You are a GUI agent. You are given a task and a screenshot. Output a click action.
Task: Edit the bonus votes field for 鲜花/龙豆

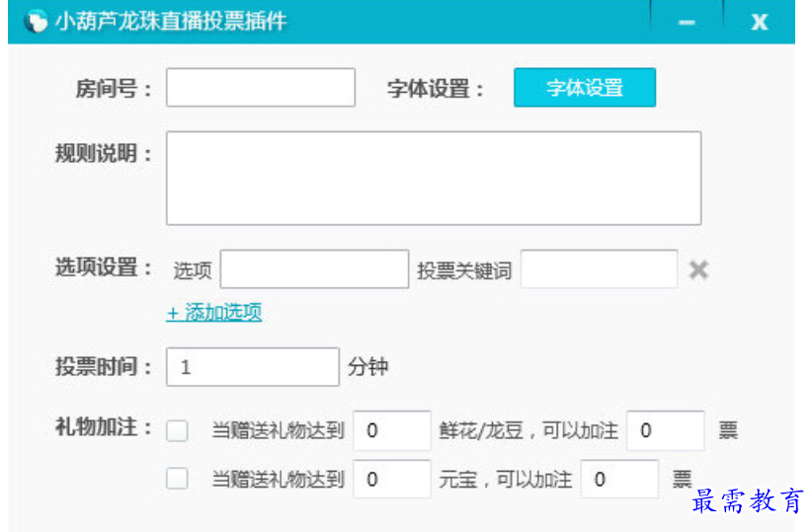pos(666,430)
